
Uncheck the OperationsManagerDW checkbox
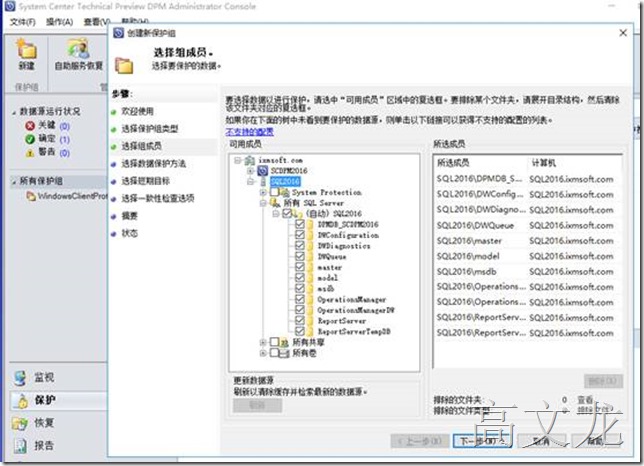pyautogui.click(x=300, y=310)
